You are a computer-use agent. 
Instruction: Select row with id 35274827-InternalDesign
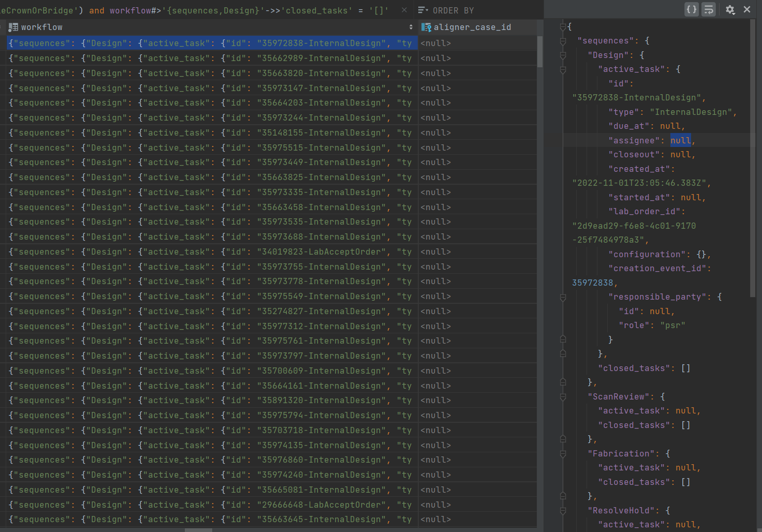(x=212, y=312)
